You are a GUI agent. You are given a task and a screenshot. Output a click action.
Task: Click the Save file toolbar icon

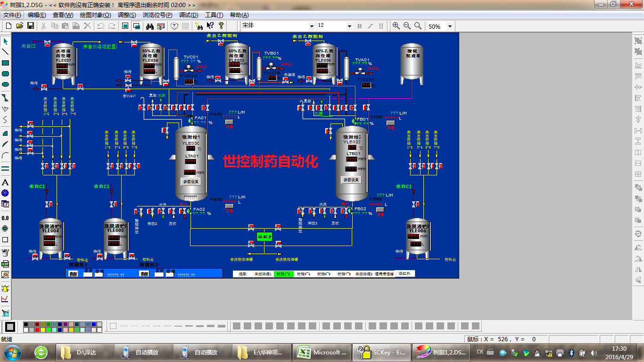(x=31, y=26)
